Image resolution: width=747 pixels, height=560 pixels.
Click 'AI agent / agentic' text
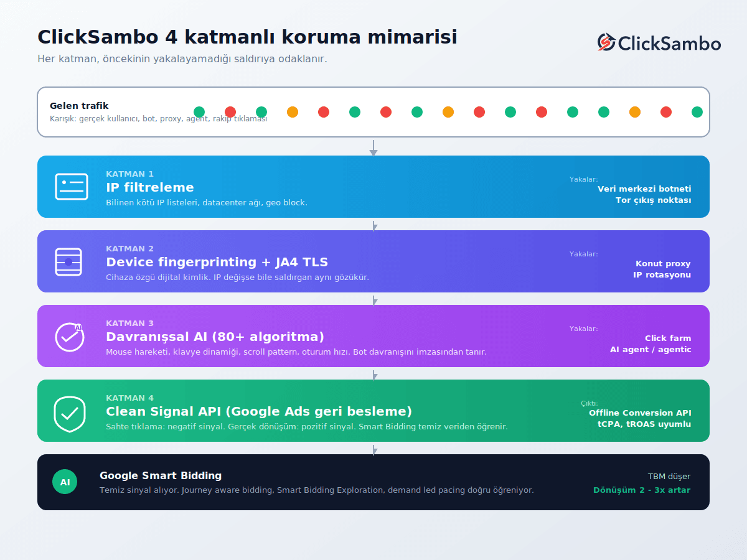[x=651, y=350]
